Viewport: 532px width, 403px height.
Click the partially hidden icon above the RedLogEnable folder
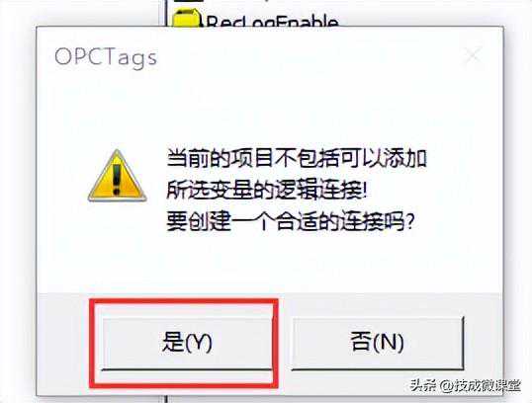pos(189,1)
